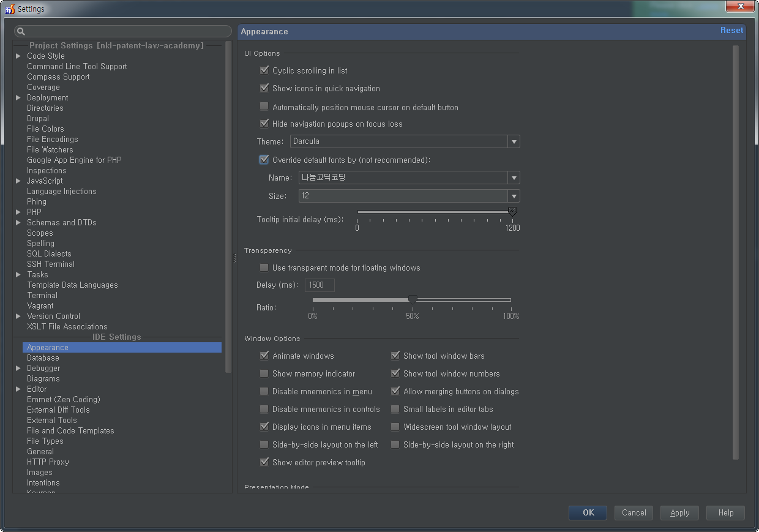Toggle Show icons in quick navigation

pyautogui.click(x=264, y=88)
